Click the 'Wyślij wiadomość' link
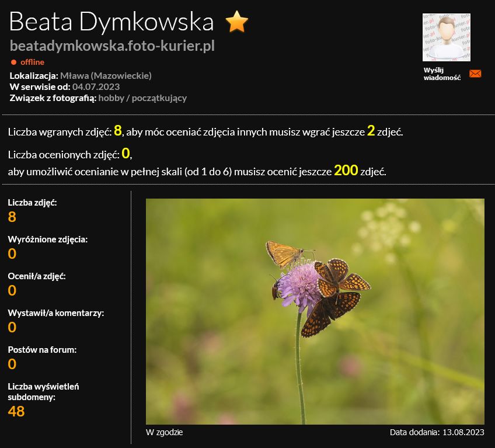Screen dimensions: 495x448 (442, 74)
